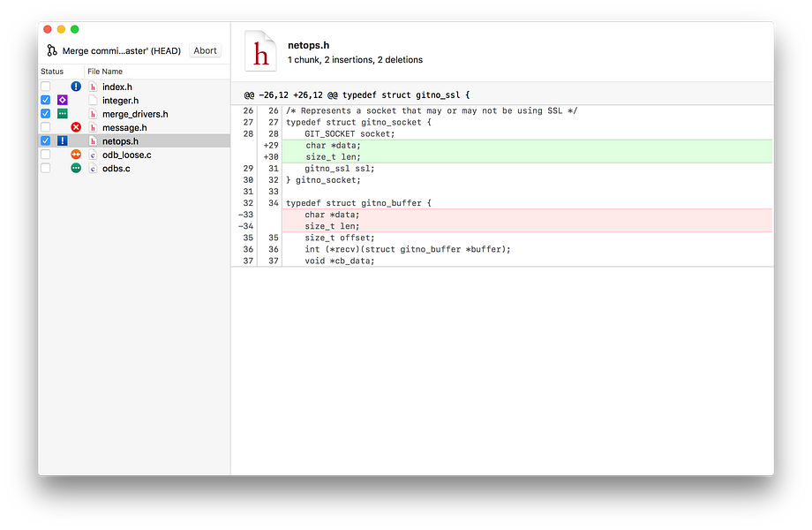Select odbs.c in the file list
Image resolution: width=812 pixels, height=530 pixels.
(x=134, y=168)
